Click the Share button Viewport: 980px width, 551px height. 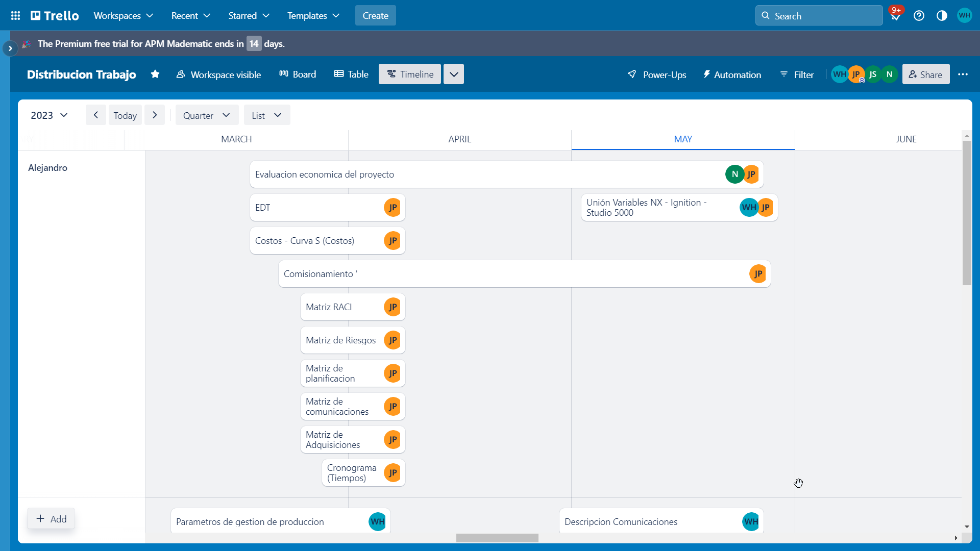pyautogui.click(x=925, y=74)
